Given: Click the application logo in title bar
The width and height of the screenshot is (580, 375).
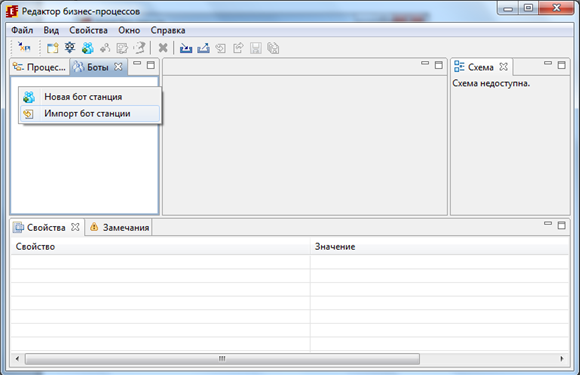Looking at the screenshot, I should point(12,11).
